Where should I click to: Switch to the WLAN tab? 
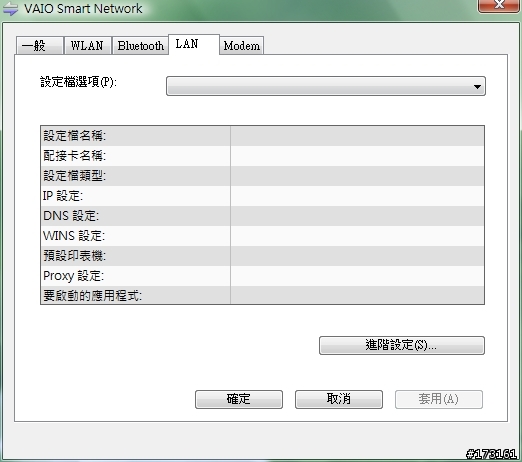tap(87, 46)
